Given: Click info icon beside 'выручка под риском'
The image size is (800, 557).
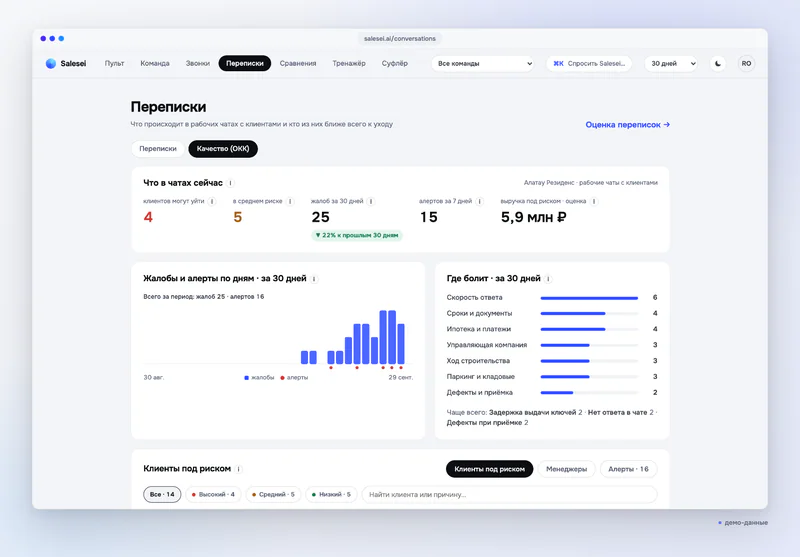Looking at the screenshot, I should coord(594,201).
